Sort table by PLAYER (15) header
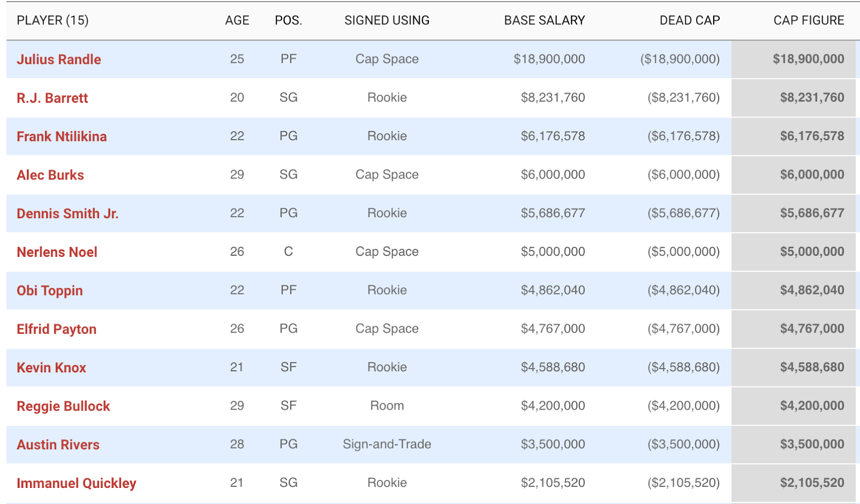860x504 pixels. pos(53,20)
